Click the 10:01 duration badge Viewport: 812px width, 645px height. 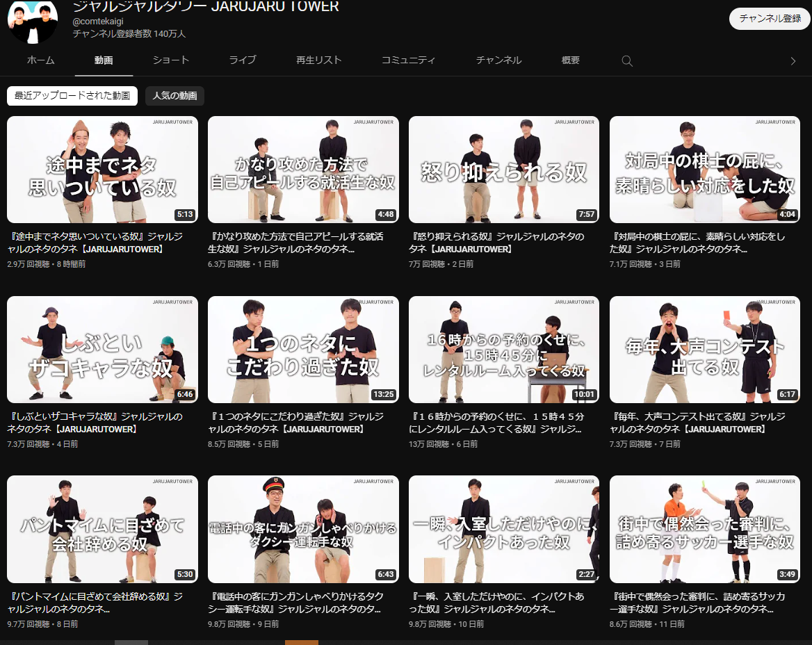coord(584,395)
